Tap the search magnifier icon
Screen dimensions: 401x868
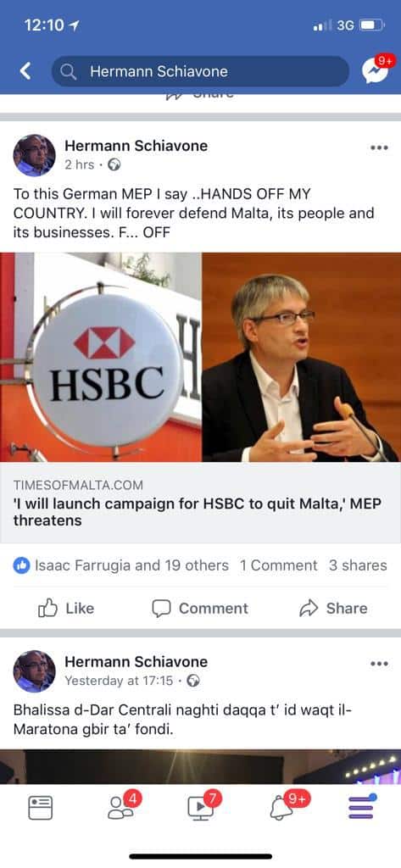click(x=68, y=71)
